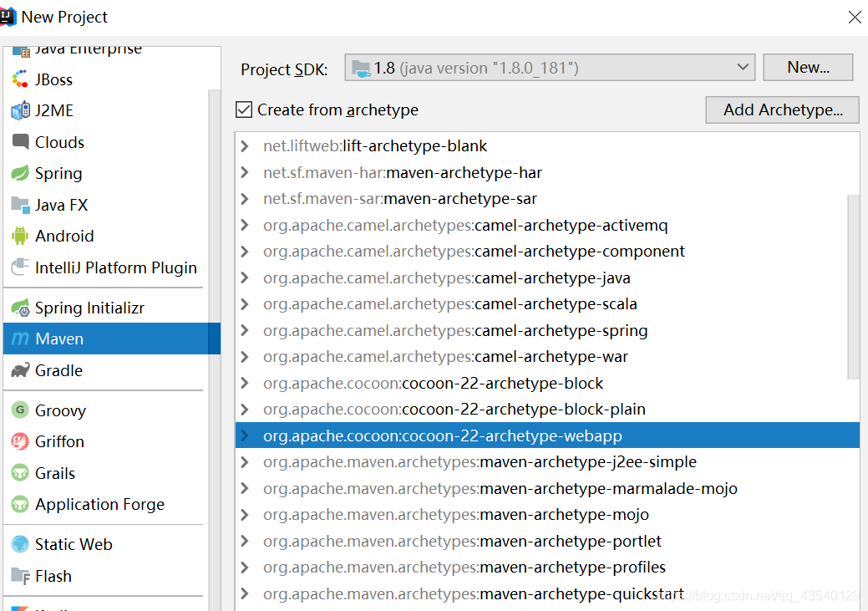The width and height of the screenshot is (868, 611).
Task: Click SDK folder icon in Project SDK combo
Action: click(362, 69)
